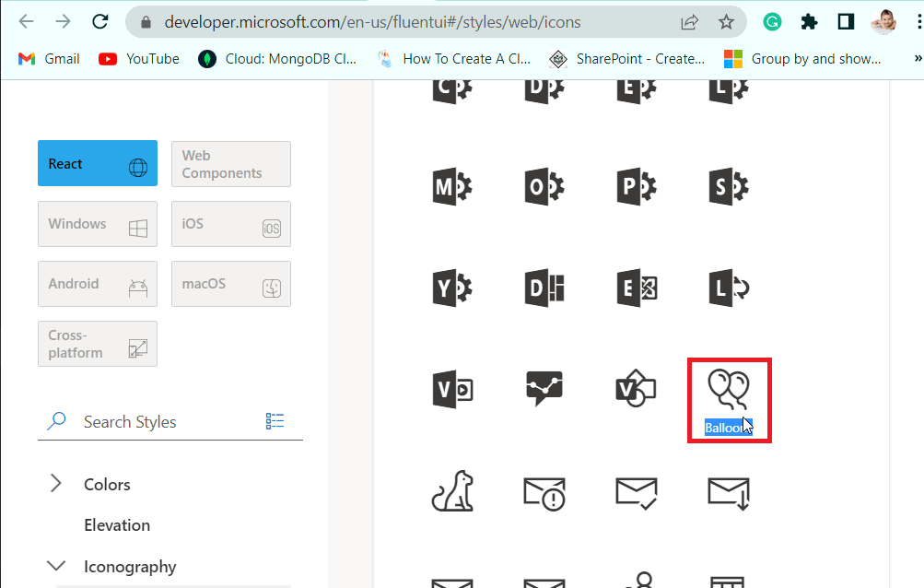Select the iOS platform button
Screen dimensions: 924x588
tap(231, 224)
